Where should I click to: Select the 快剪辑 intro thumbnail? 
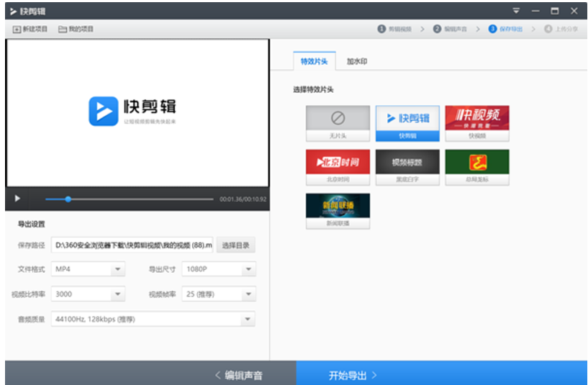pos(407,123)
